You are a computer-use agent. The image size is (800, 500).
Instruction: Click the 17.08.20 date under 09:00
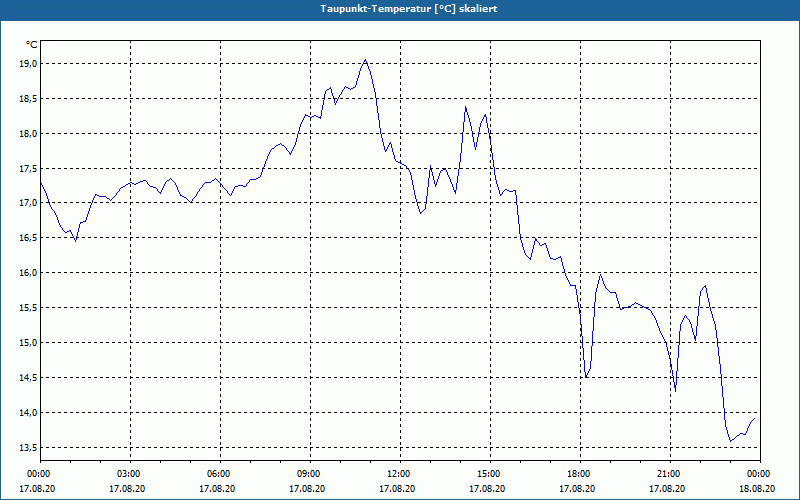(307, 488)
